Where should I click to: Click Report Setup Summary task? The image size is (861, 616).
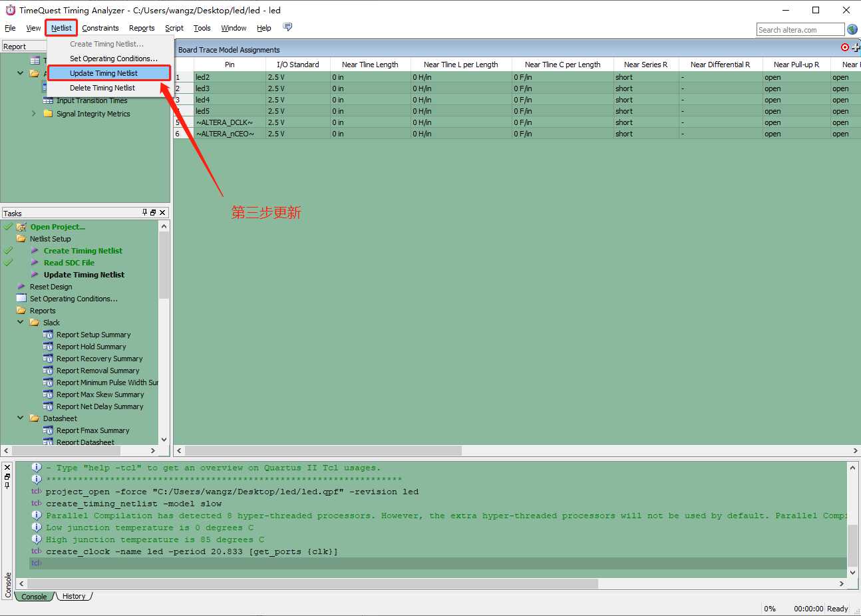coord(93,335)
